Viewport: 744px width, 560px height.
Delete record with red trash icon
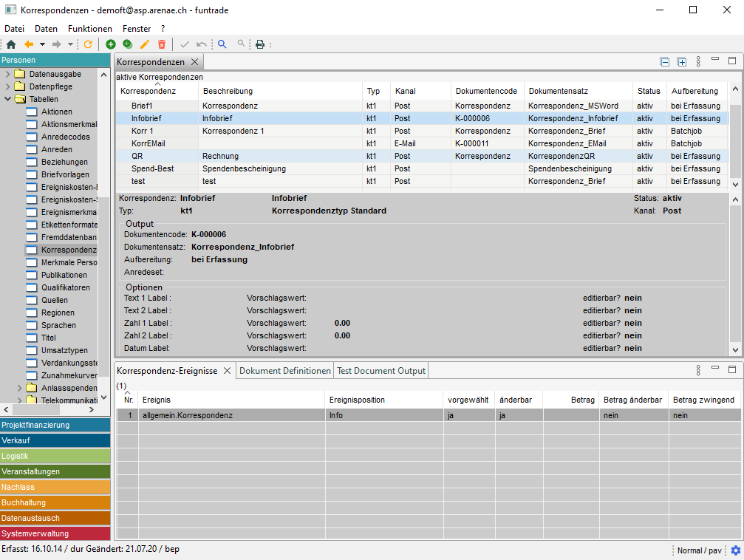tap(162, 44)
